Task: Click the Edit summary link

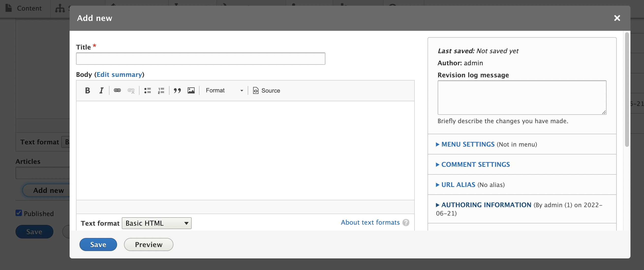Action: 119,74
